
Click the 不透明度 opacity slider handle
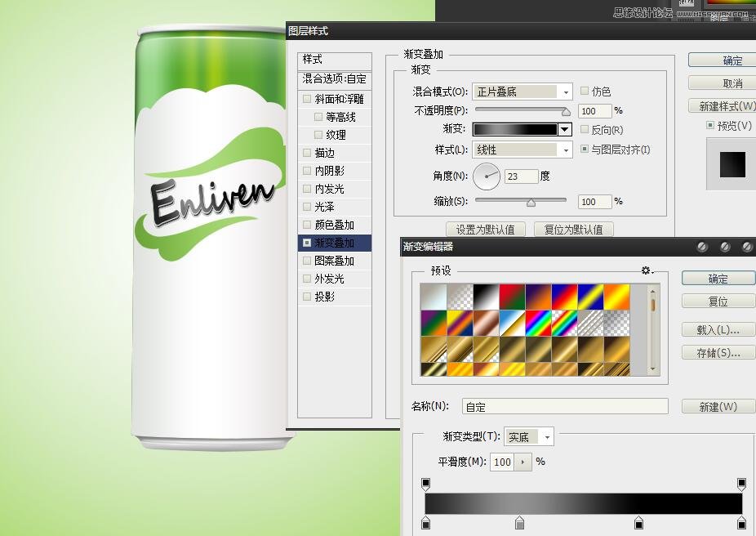(x=566, y=112)
